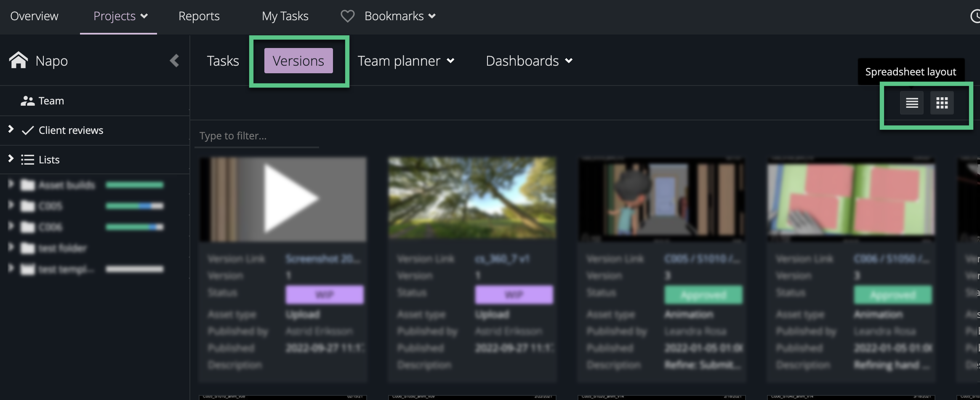Screen dimensions: 980x400
Task: Click the Napo project home icon
Action: (x=18, y=61)
